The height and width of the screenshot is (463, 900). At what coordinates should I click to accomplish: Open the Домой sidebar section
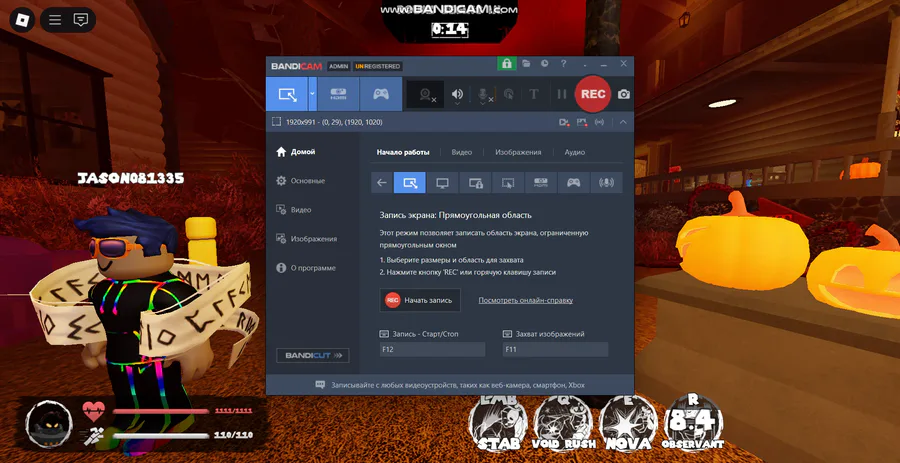(x=296, y=152)
